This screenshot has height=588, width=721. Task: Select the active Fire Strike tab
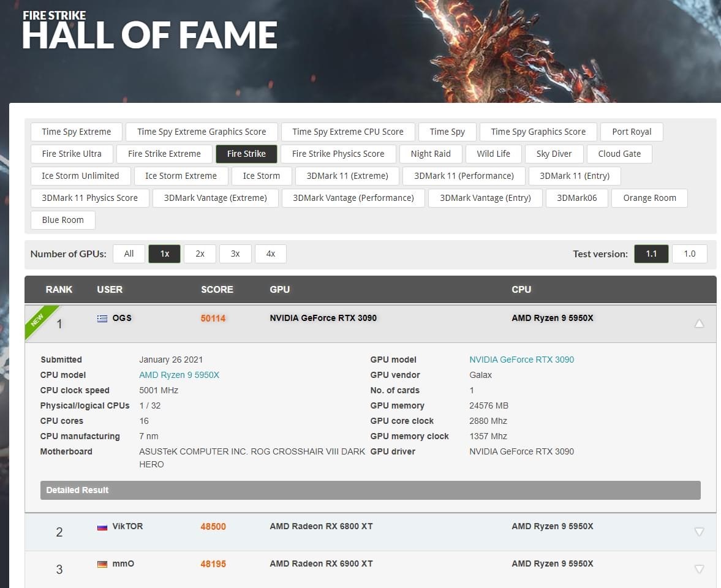246,154
